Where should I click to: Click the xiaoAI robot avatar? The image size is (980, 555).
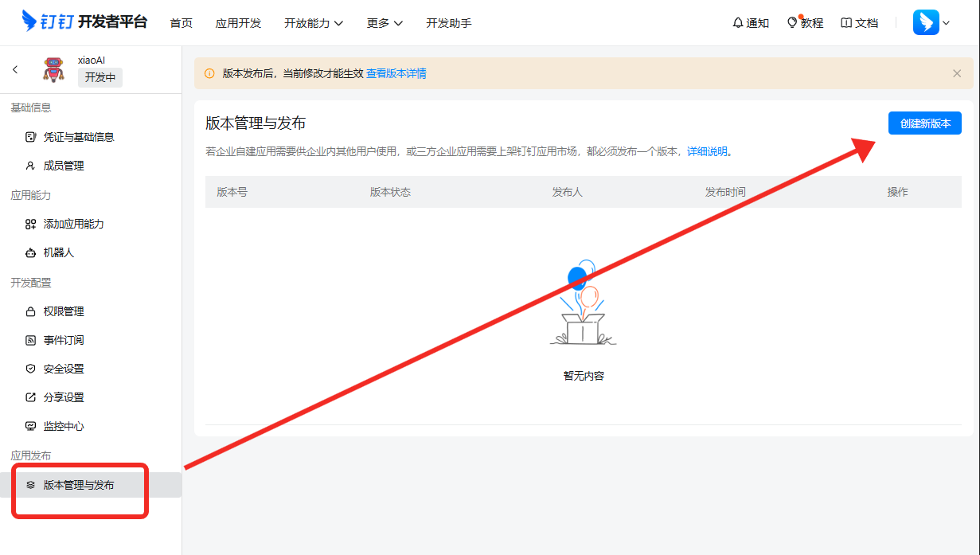click(53, 69)
